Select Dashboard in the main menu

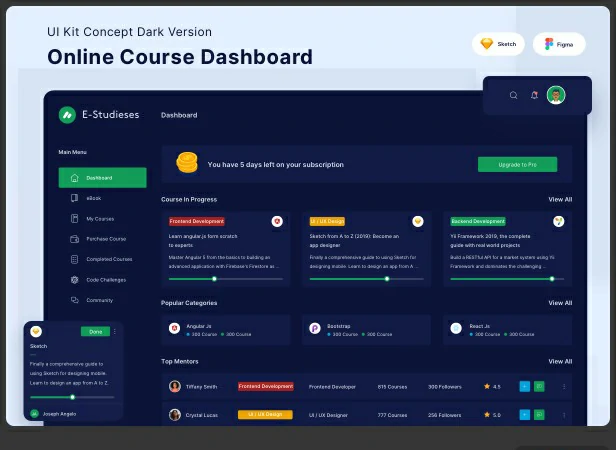(103, 178)
